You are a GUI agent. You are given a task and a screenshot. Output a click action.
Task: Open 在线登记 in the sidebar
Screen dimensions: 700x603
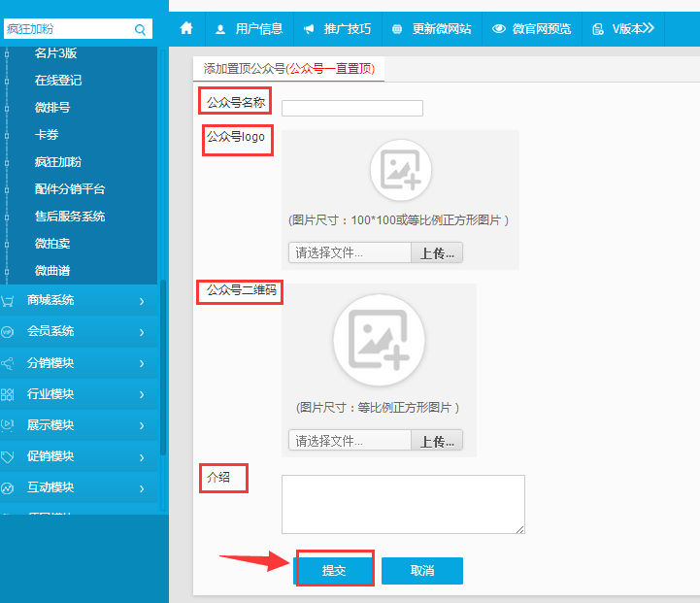point(58,81)
